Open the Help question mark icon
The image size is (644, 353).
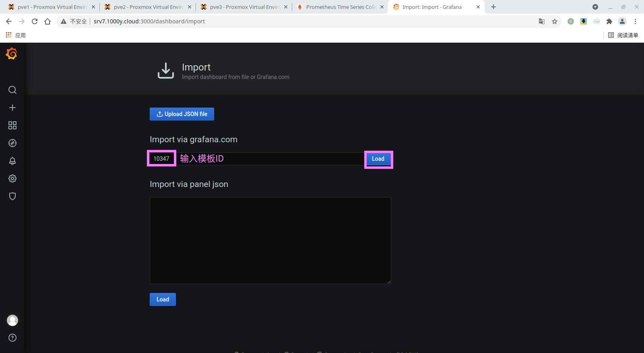click(x=12, y=338)
